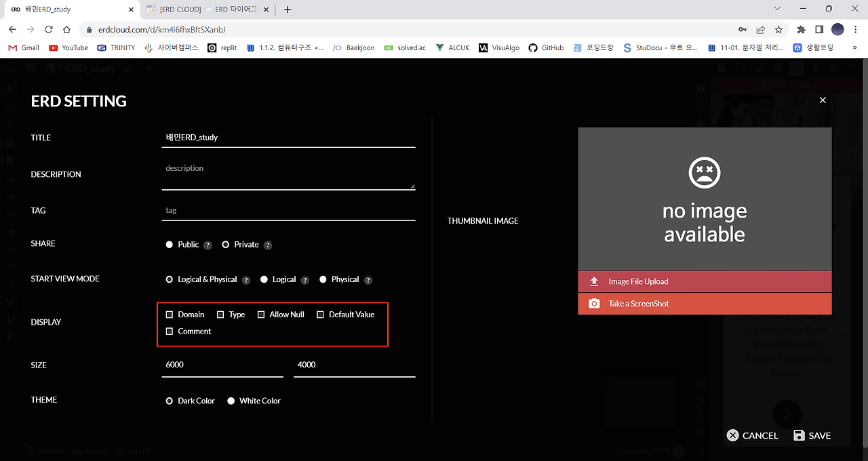The height and width of the screenshot is (461, 868).
Task: Click the Image File Upload arrow icon
Action: point(594,281)
